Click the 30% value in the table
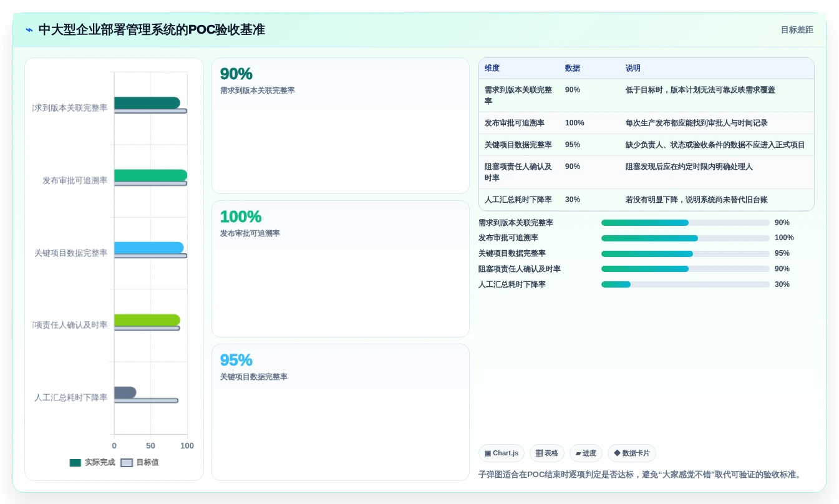Image resolution: width=839 pixels, height=504 pixels. (573, 200)
